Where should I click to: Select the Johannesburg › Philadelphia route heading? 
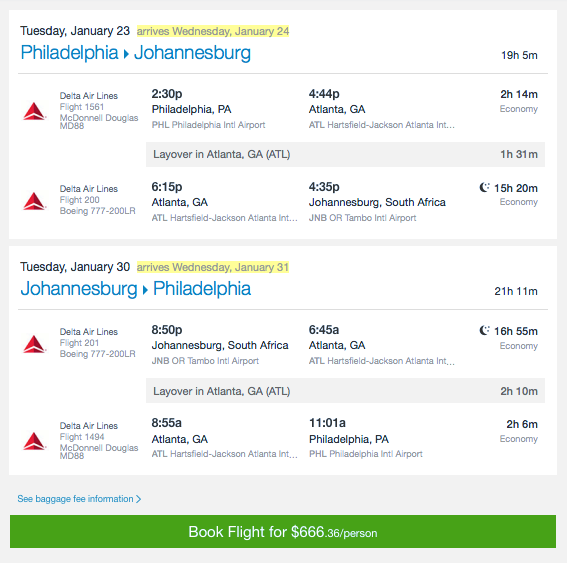(x=136, y=289)
